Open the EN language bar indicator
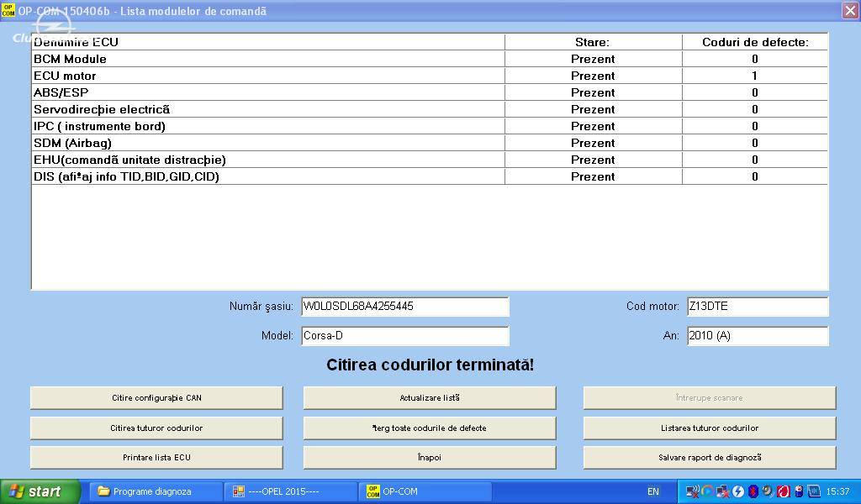The height and width of the screenshot is (504, 861). (x=652, y=491)
